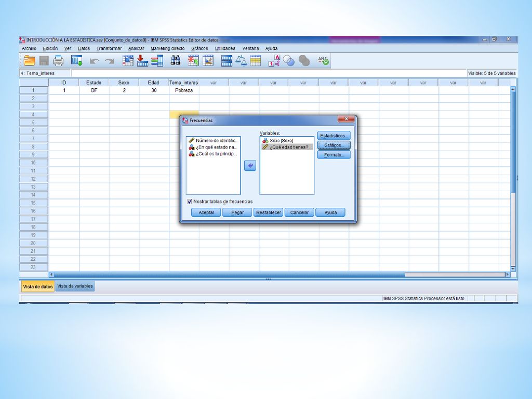The height and width of the screenshot is (399, 532).
Task: Insert cases toolbar icon
Action: click(193, 61)
